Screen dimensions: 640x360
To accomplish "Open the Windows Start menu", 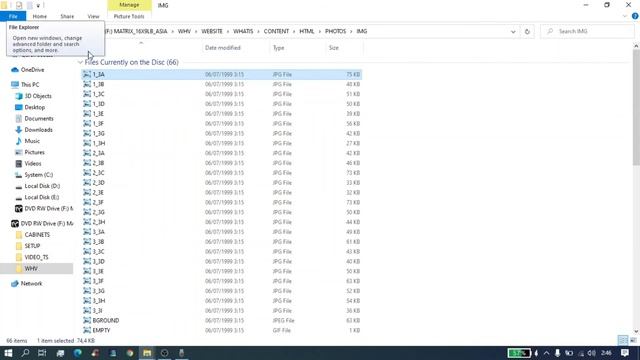I will pos(8,353).
